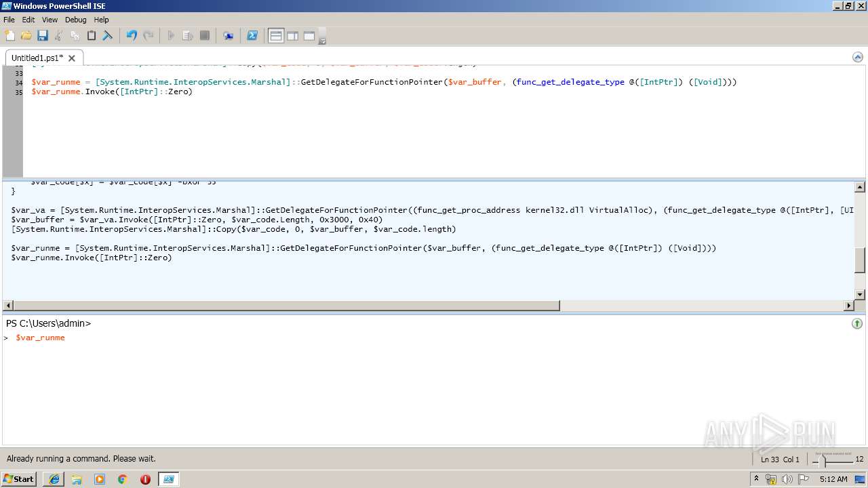Show hidden system tray icons
Viewport: 868px width, 488px height.
click(757, 479)
